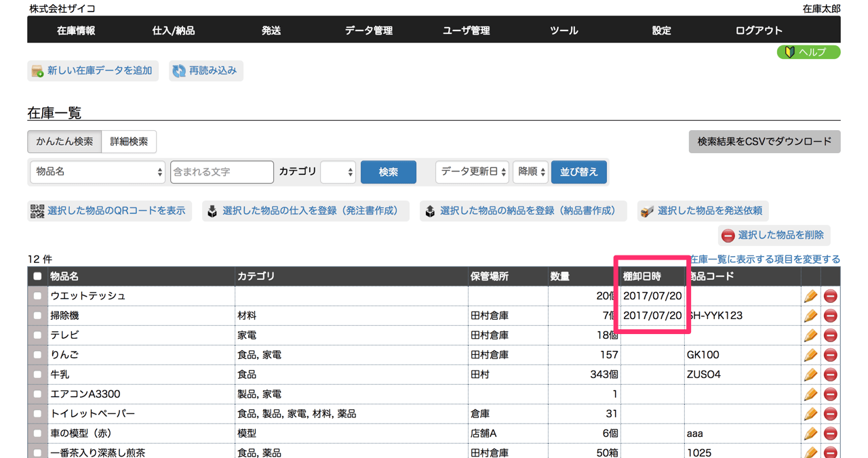868x458 pixels.
Task: Open the 物品名 search field dropdown
Action: click(x=98, y=172)
